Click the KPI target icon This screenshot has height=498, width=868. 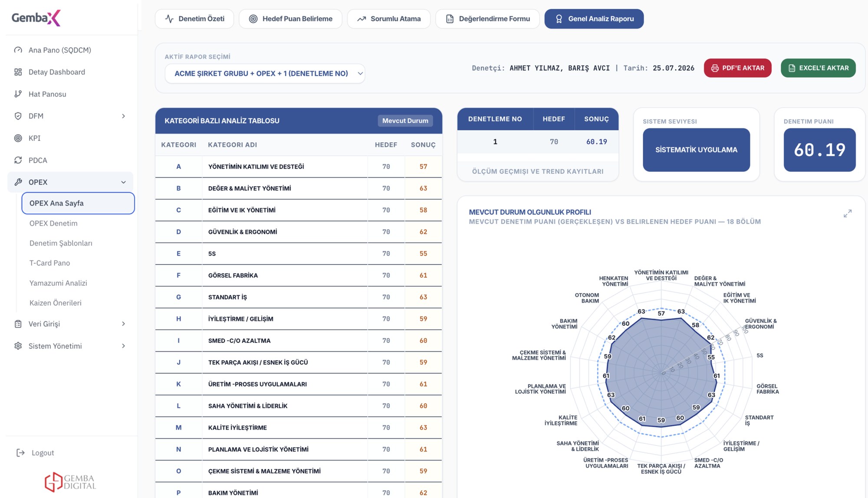pyautogui.click(x=18, y=138)
